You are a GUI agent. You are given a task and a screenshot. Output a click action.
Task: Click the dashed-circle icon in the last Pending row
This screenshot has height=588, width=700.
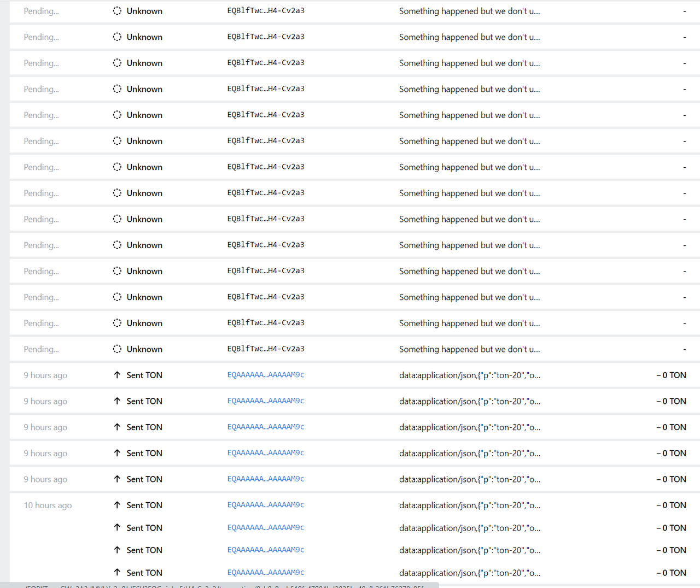117,349
